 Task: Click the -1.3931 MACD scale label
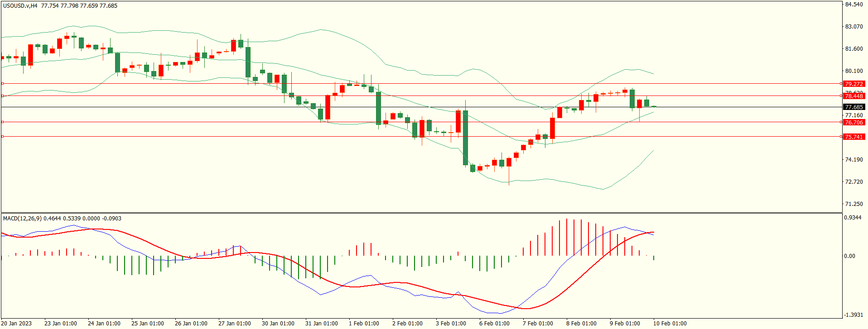pos(854,315)
